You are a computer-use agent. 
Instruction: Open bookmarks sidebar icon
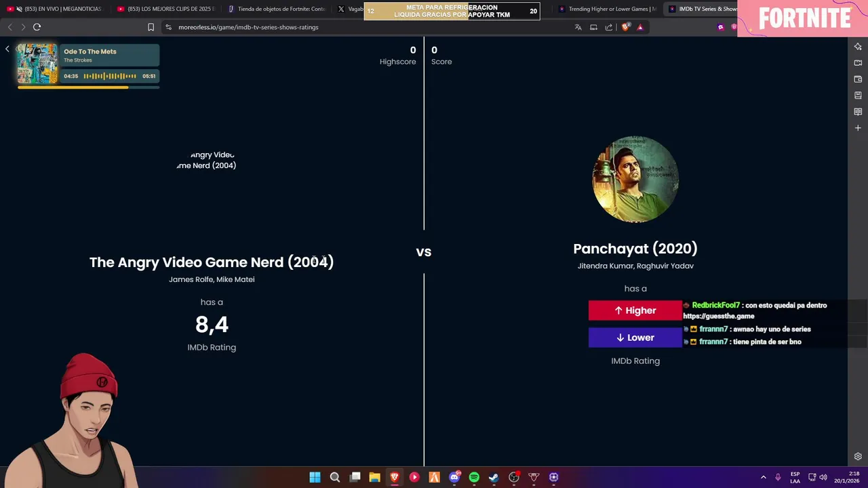[858, 96]
